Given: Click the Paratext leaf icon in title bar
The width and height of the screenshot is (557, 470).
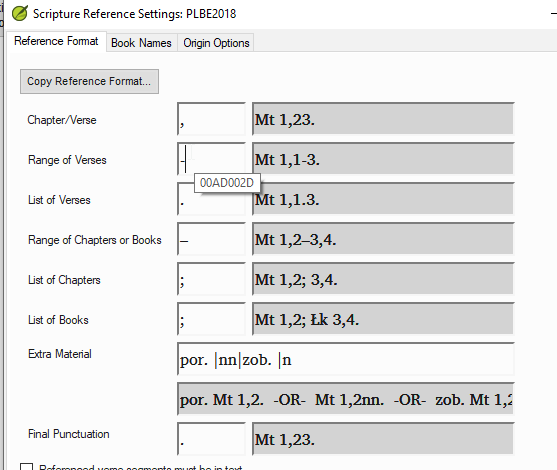Looking at the screenshot, I should 20,13.
